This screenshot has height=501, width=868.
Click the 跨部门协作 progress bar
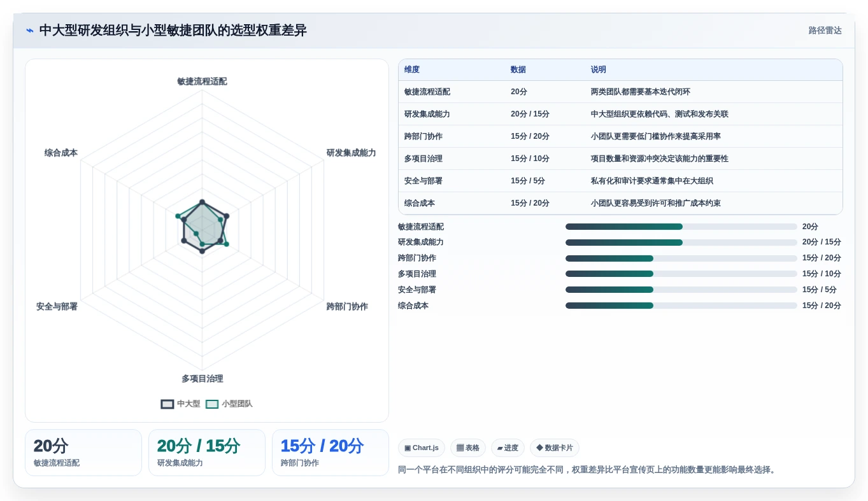(x=681, y=258)
